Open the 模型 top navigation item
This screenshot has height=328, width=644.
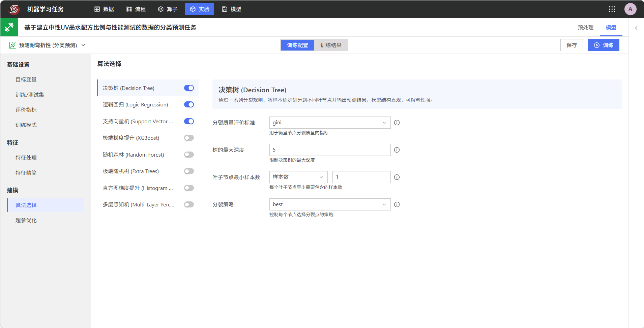pyautogui.click(x=231, y=9)
